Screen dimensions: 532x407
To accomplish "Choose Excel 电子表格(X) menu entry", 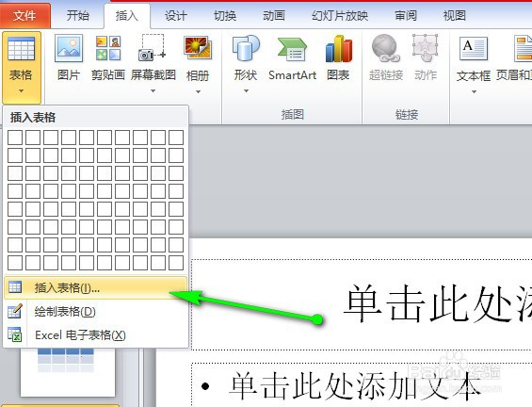I will (x=95, y=335).
